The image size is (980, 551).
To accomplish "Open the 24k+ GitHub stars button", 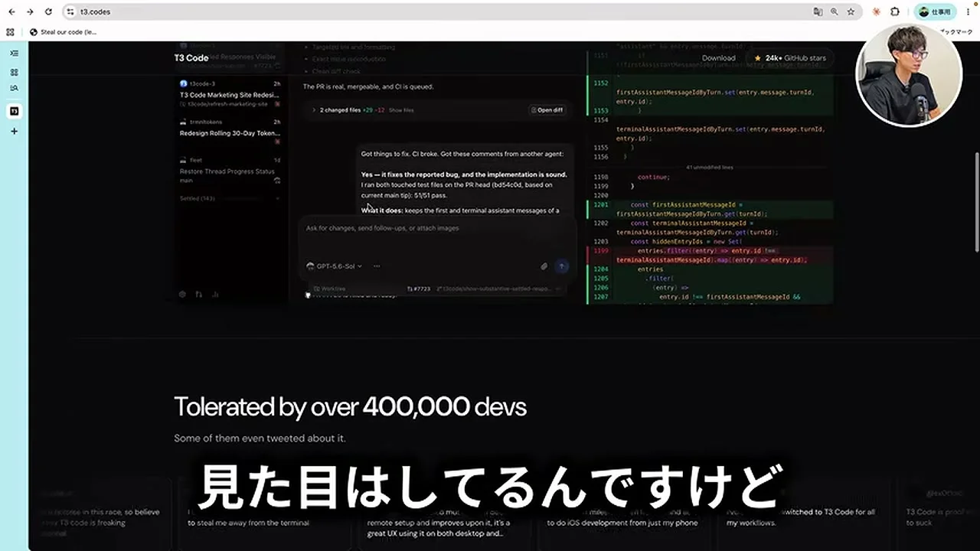I will pos(789,58).
